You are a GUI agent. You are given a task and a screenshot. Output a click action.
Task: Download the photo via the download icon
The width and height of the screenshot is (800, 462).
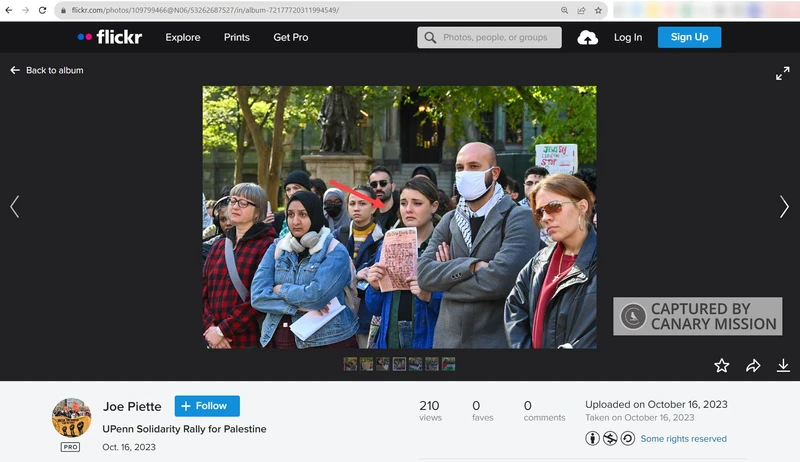(783, 366)
